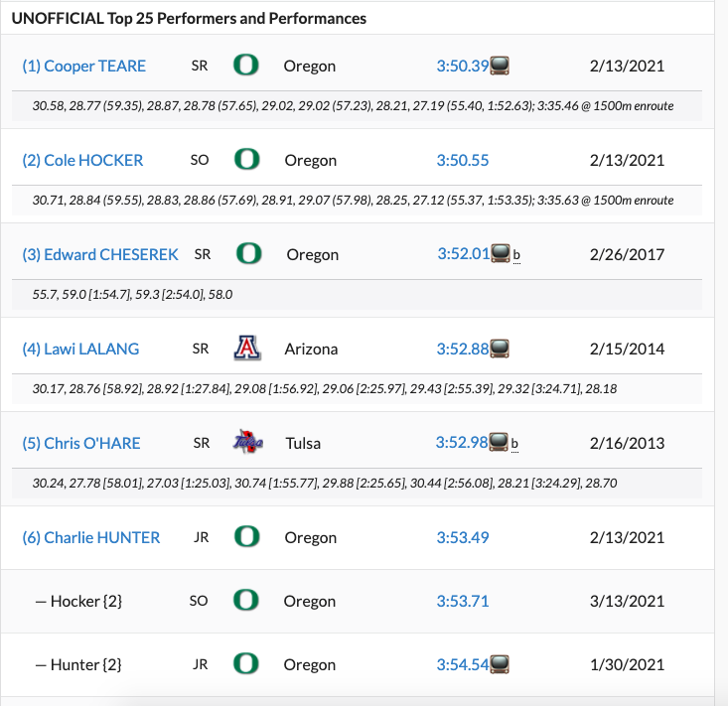Click the Oregon logo in Cooper Teare's row

(x=245, y=66)
